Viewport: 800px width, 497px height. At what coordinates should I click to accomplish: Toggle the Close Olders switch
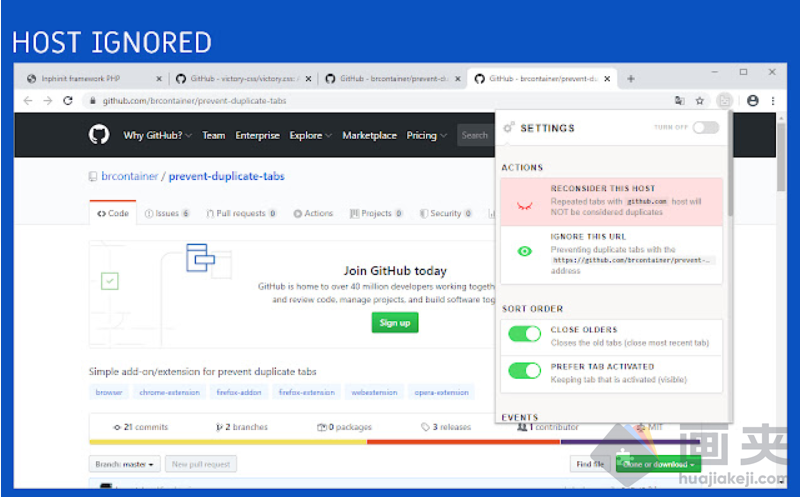(x=524, y=334)
